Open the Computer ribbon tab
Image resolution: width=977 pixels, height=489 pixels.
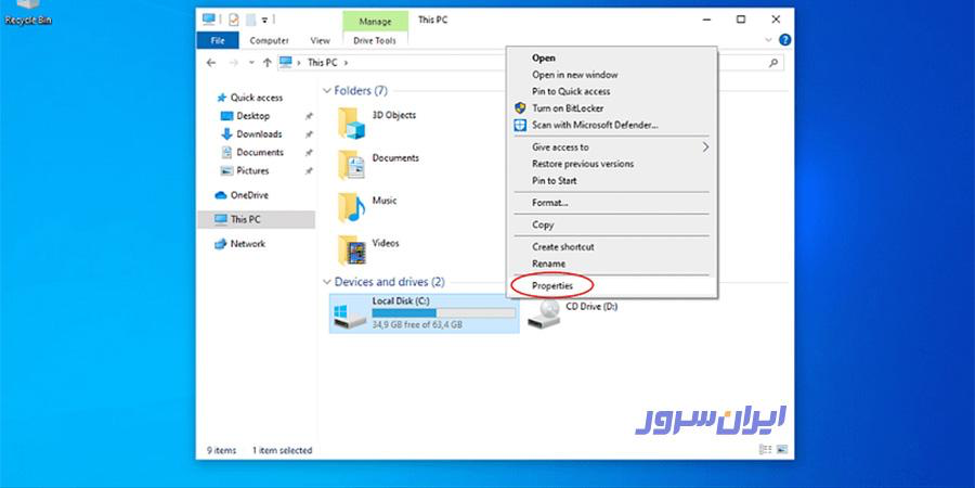tap(269, 40)
